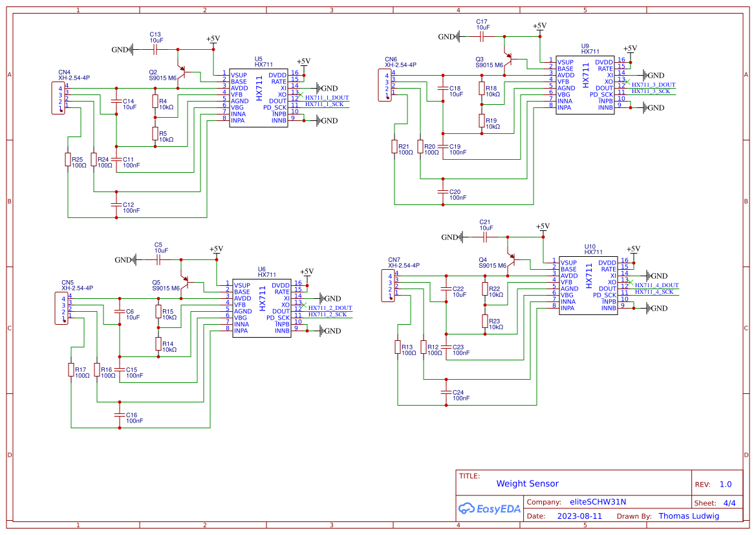
Task: Click the Sheet 4/4 field
Action: (x=720, y=503)
